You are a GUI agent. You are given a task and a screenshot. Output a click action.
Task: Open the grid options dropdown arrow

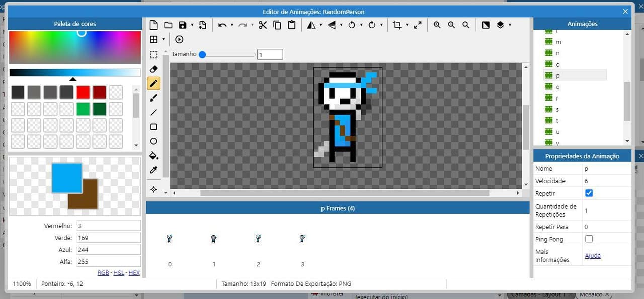(164, 39)
